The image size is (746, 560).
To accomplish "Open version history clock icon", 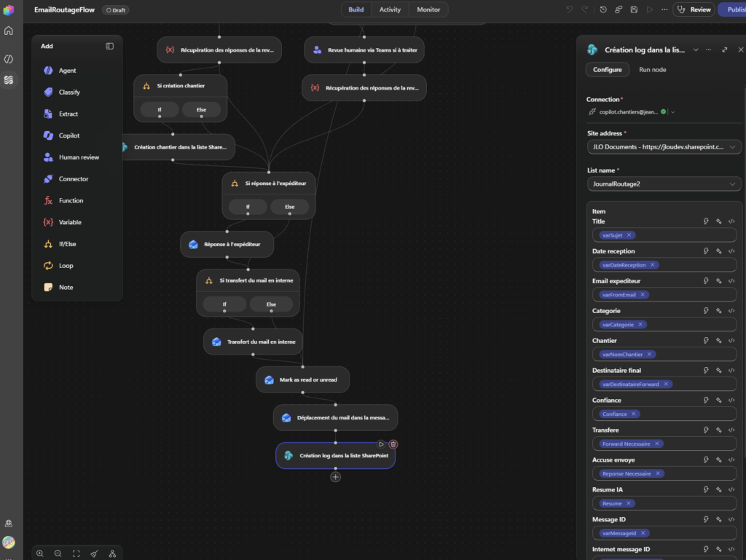I will pyautogui.click(x=602, y=9).
